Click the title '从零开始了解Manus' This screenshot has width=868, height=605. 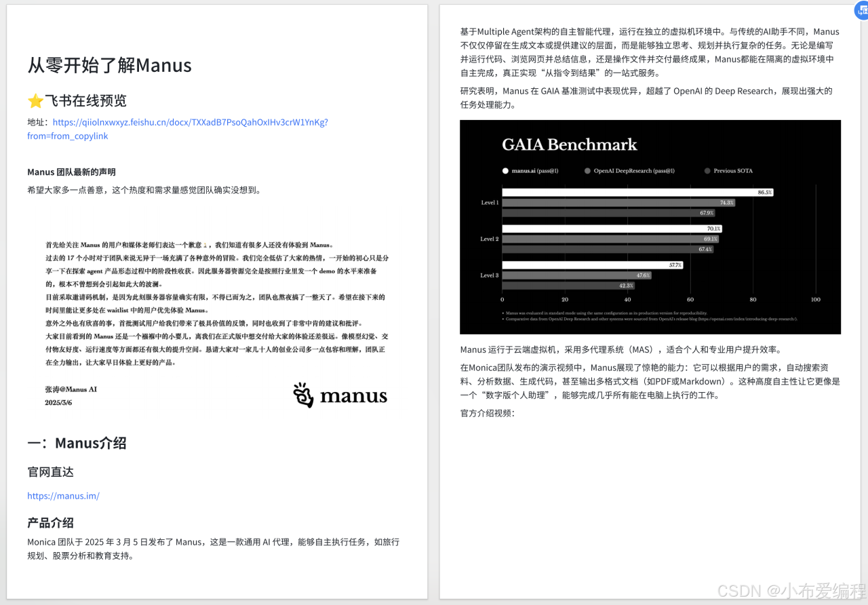tap(109, 65)
